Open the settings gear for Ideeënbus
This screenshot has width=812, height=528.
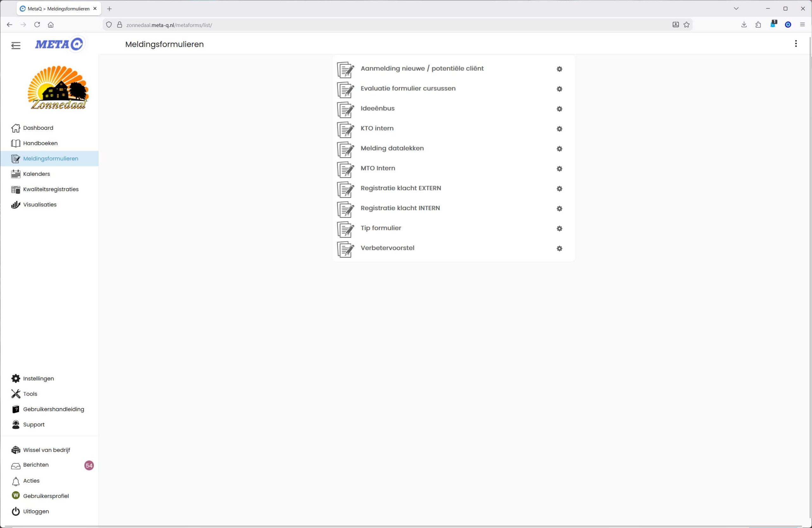click(559, 109)
